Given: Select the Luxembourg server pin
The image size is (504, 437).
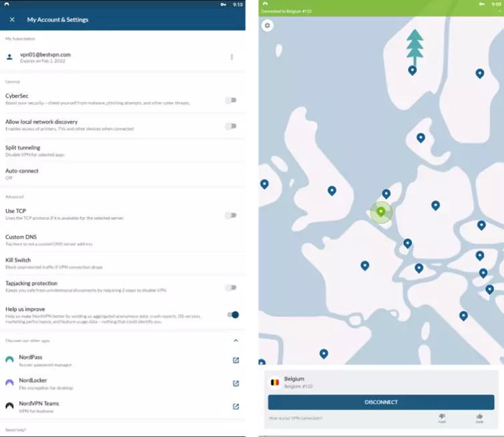Looking at the screenshot, I should (408, 244).
